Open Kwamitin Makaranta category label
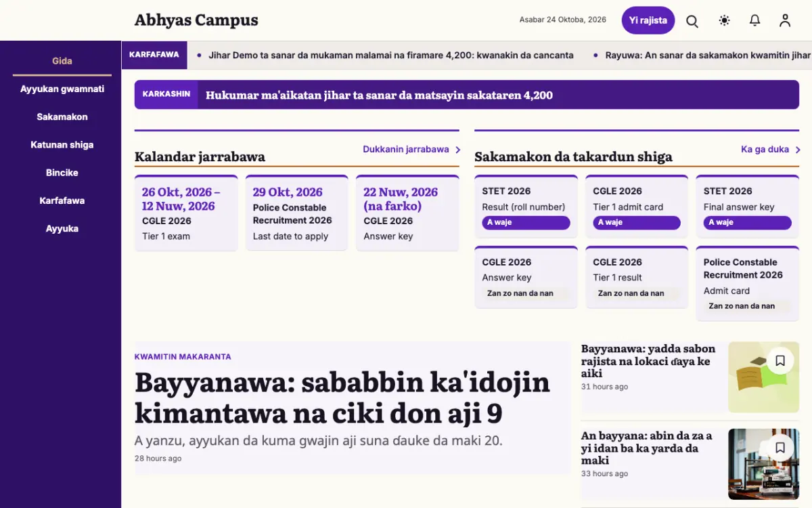Screen dimensions: 812x508 click(x=183, y=356)
